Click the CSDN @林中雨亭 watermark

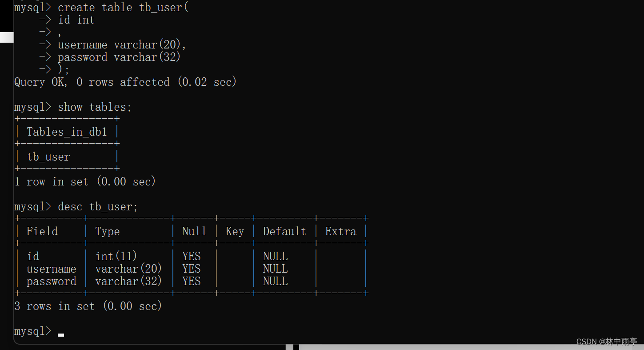click(607, 342)
